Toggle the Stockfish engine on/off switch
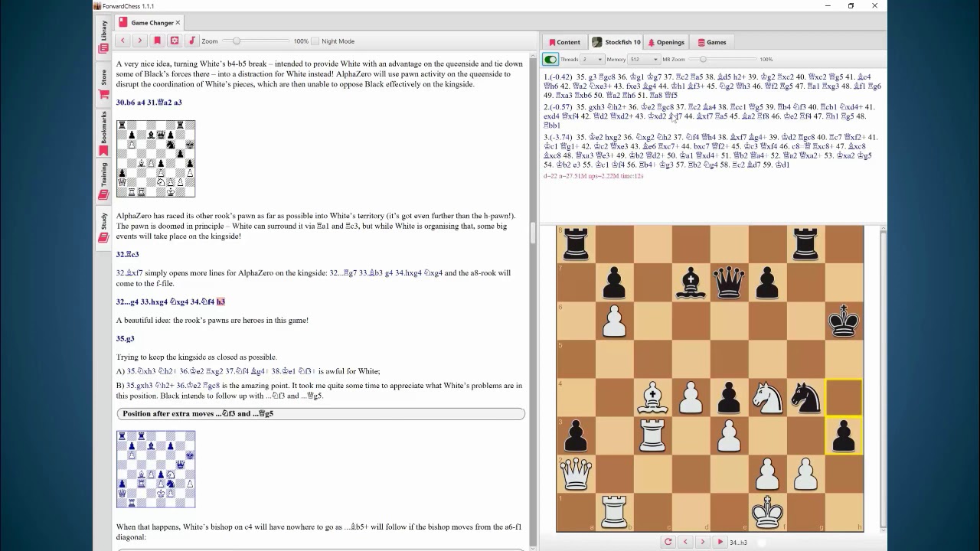This screenshot has height=551, width=980. coord(550,59)
